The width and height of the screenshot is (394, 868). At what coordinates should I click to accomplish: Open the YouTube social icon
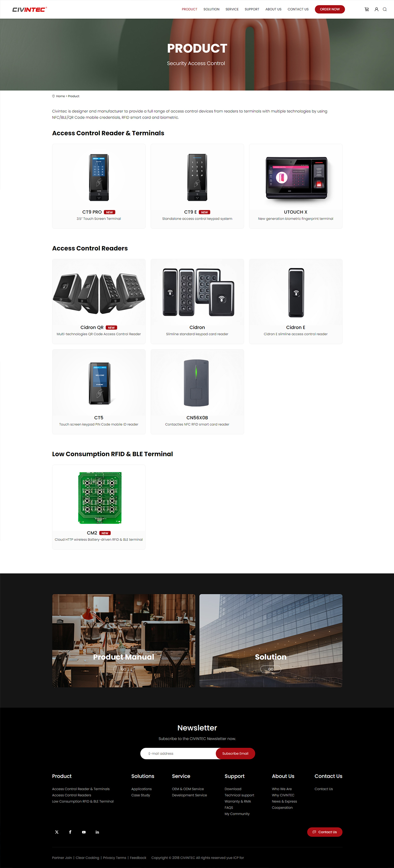tap(84, 832)
